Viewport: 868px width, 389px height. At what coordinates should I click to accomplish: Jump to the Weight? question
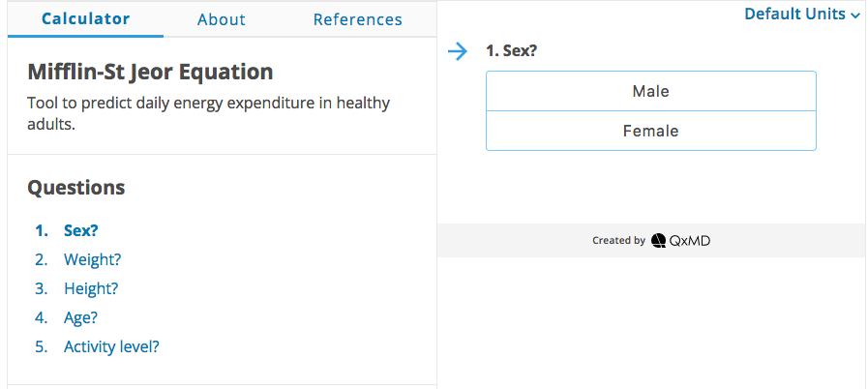93,259
